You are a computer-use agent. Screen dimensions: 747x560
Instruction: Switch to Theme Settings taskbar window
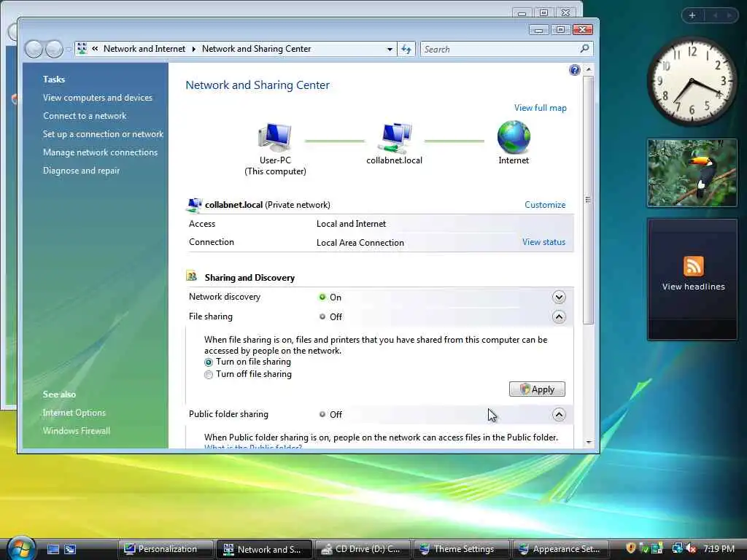[461, 549]
